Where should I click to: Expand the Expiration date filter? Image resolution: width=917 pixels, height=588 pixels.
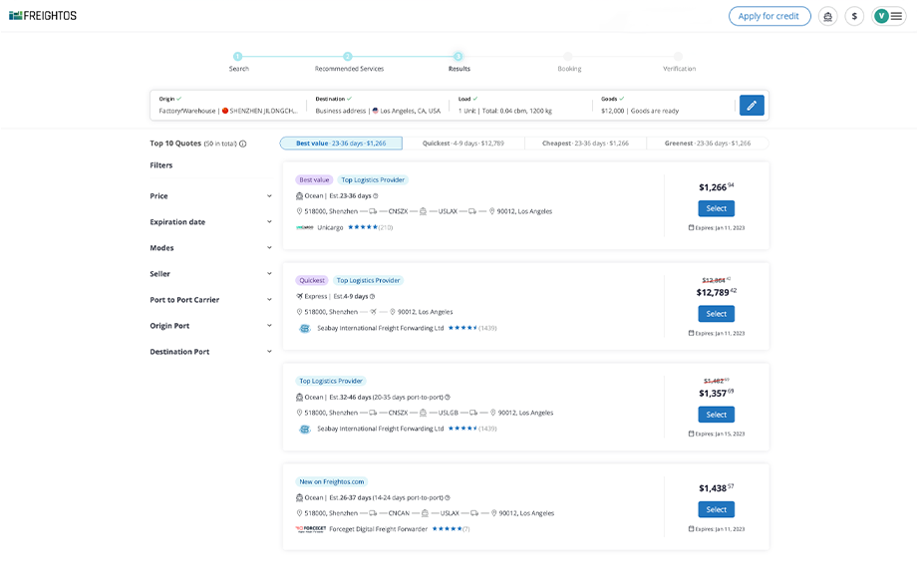(269, 222)
